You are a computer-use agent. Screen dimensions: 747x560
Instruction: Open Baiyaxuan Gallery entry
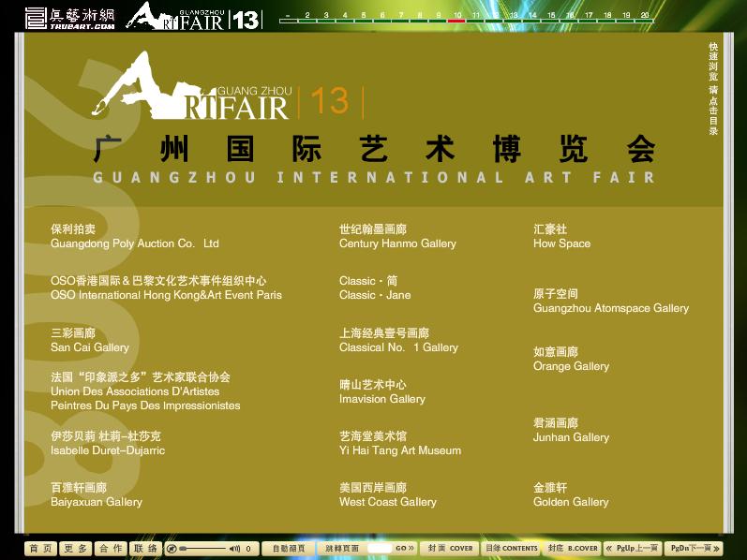coord(97,494)
